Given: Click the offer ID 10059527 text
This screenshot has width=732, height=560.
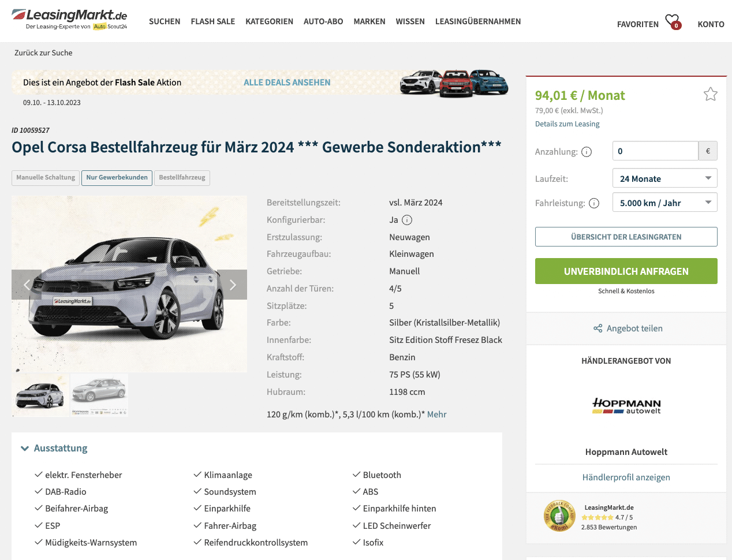Looking at the screenshot, I should pyautogui.click(x=31, y=130).
